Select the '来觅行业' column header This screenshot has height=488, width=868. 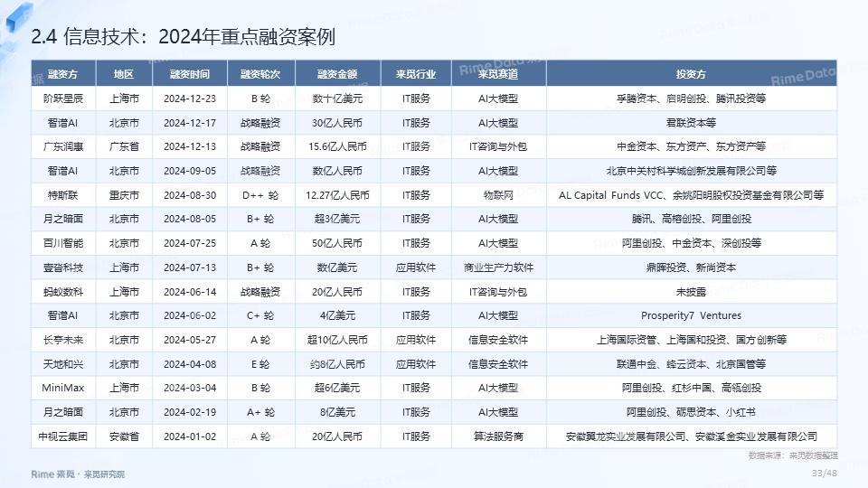point(416,74)
